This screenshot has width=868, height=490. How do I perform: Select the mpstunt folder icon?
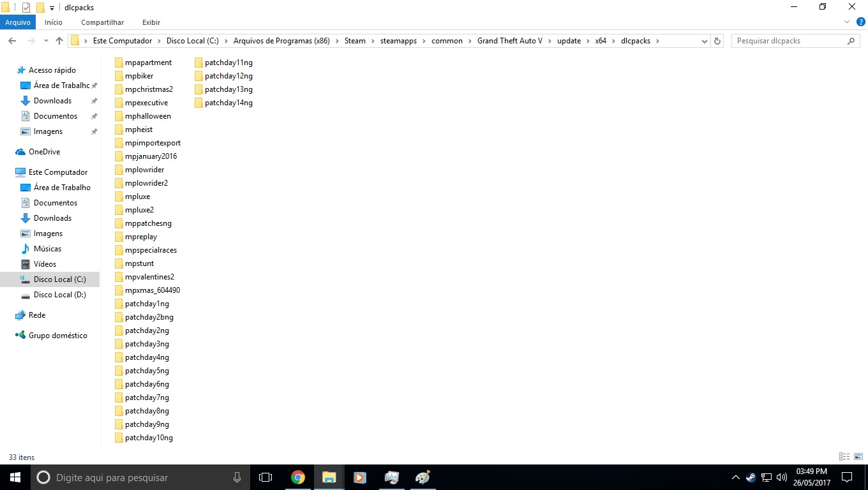click(x=119, y=264)
